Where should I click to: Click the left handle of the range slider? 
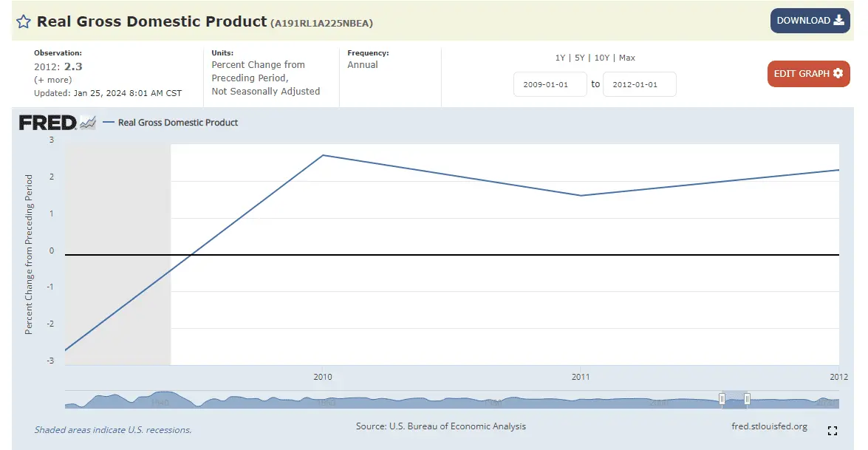coord(722,400)
